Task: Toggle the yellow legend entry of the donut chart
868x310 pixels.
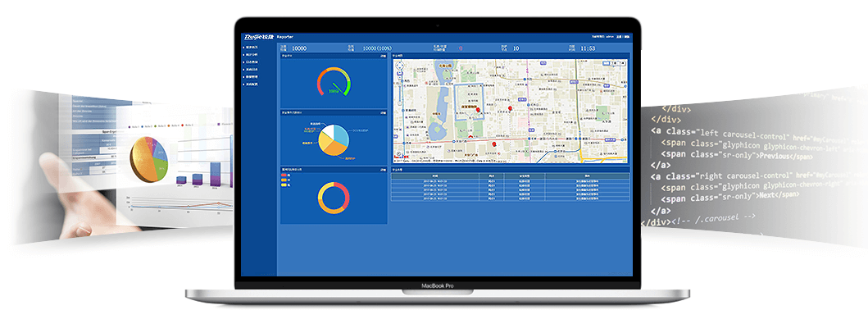Action: [284, 185]
